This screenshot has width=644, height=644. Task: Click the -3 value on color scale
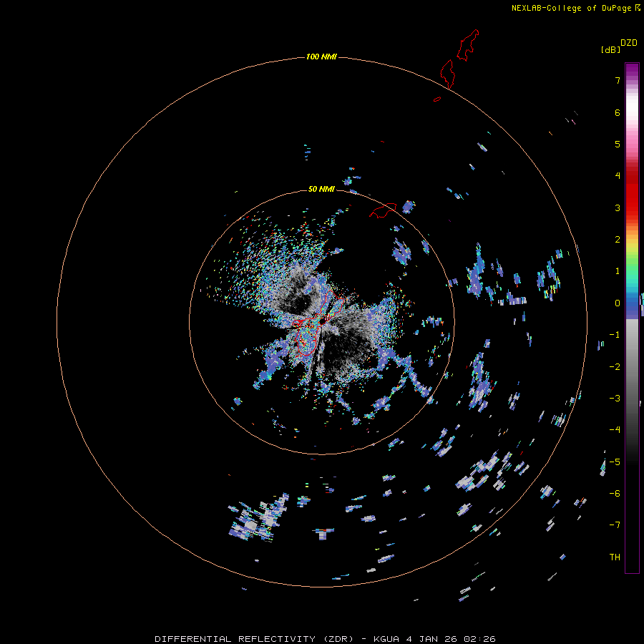point(615,399)
